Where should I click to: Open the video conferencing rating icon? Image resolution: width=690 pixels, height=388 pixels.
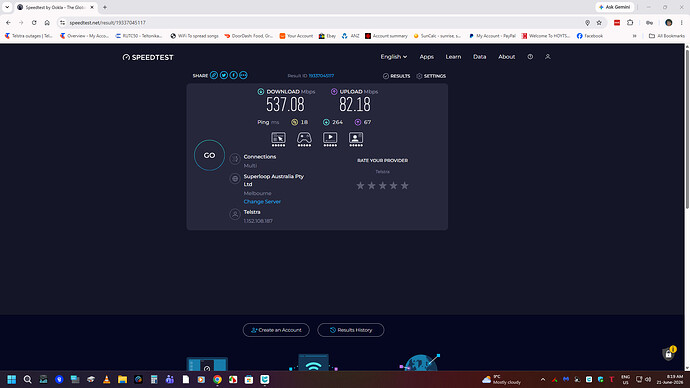point(356,139)
